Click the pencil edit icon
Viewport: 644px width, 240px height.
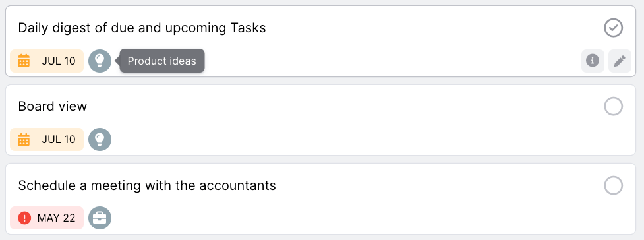click(x=620, y=61)
